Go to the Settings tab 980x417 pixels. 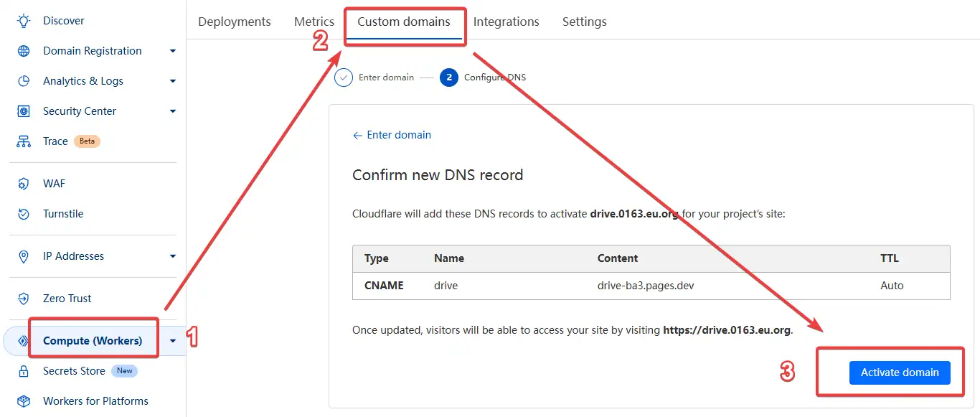click(x=585, y=22)
